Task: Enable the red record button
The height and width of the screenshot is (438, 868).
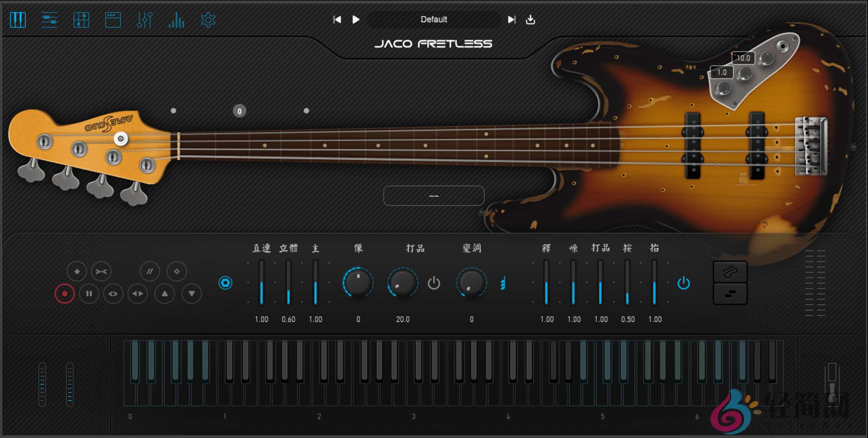Action: coord(64,294)
